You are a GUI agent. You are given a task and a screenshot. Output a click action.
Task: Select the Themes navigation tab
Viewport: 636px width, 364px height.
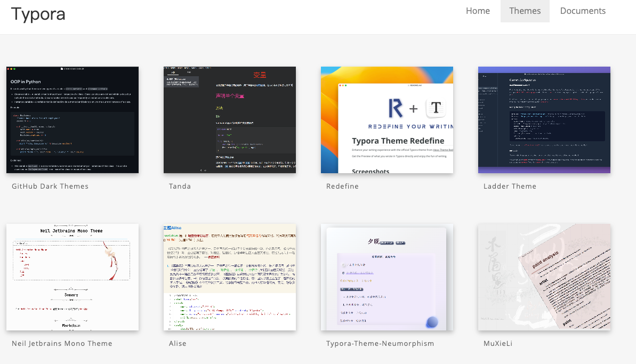pyautogui.click(x=525, y=11)
